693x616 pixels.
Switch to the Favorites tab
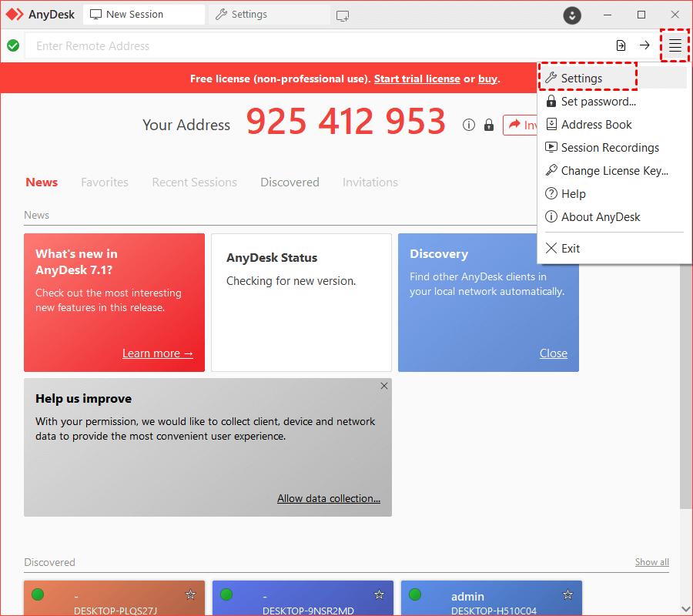[x=105, y=182]
